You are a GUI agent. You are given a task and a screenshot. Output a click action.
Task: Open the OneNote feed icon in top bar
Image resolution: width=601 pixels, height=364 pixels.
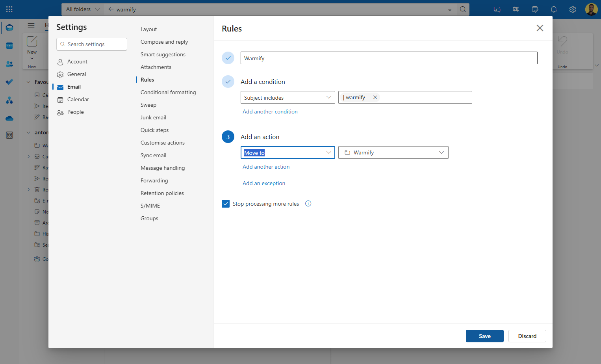[x=516, y=9]
